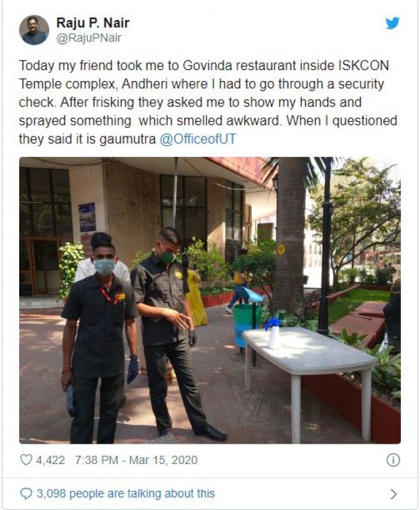This screenshot has height=510, width=420.
Task: Open the @RajuPNair handle link
Action: pyautogui.click(x=89, y=38)
